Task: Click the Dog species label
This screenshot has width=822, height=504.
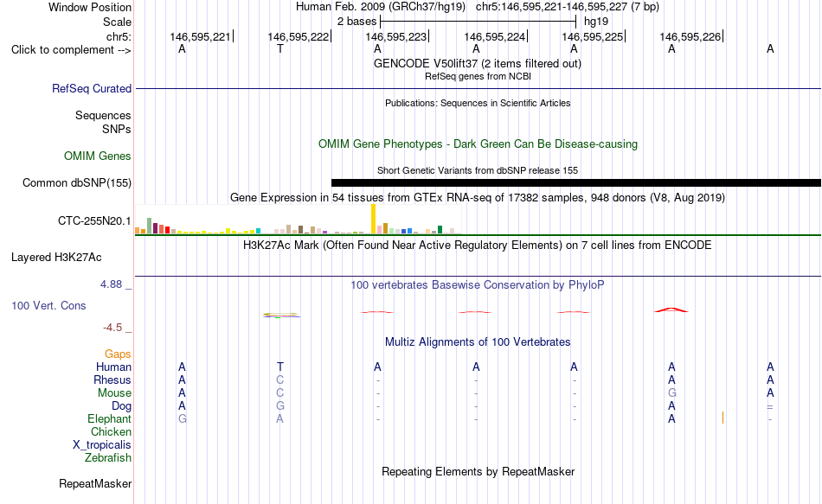Action: click(122, 406)
